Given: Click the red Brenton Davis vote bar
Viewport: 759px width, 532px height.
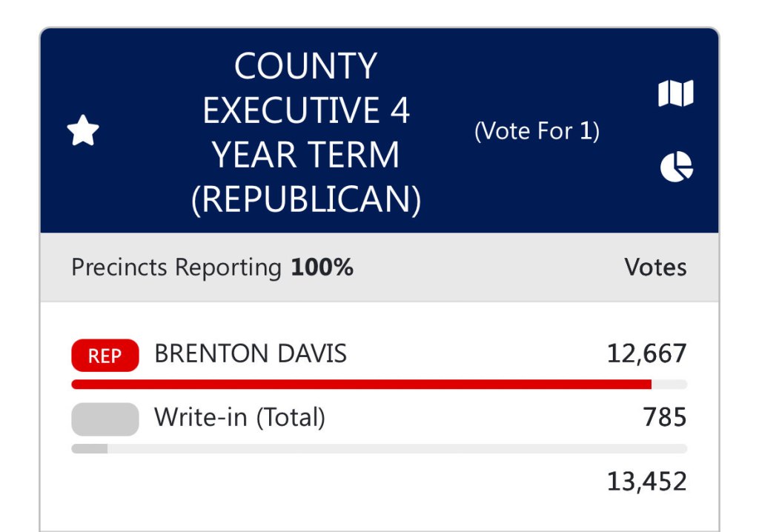Looking at the screenshot, I should click(361, 384).
